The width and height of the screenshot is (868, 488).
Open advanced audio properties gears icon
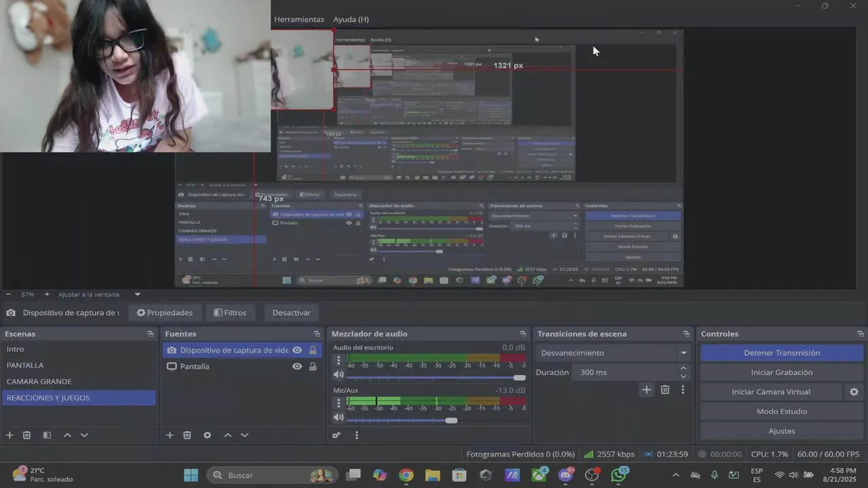pos(336,435)
